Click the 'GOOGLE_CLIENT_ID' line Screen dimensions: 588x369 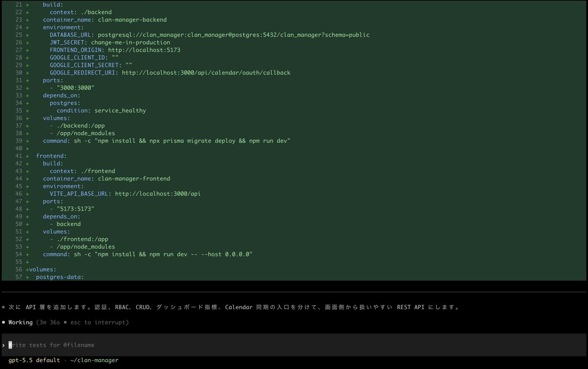[x=84, y=57]
